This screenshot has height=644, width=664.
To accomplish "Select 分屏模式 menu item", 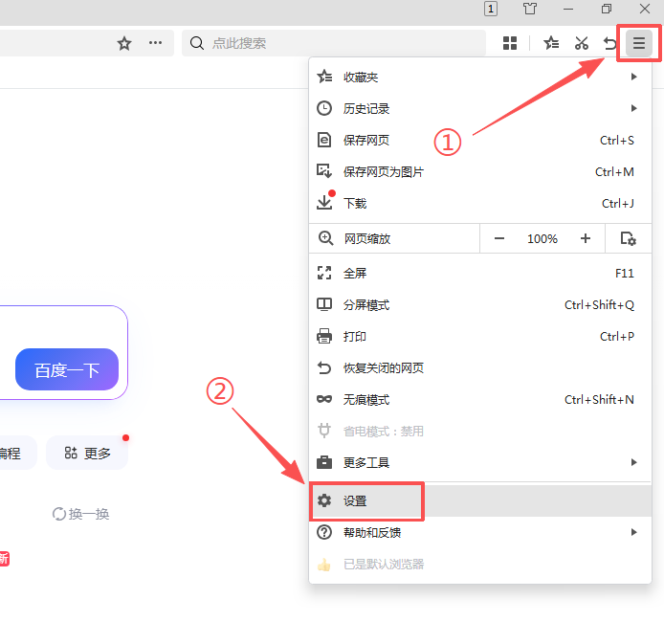I will (479, 305).
